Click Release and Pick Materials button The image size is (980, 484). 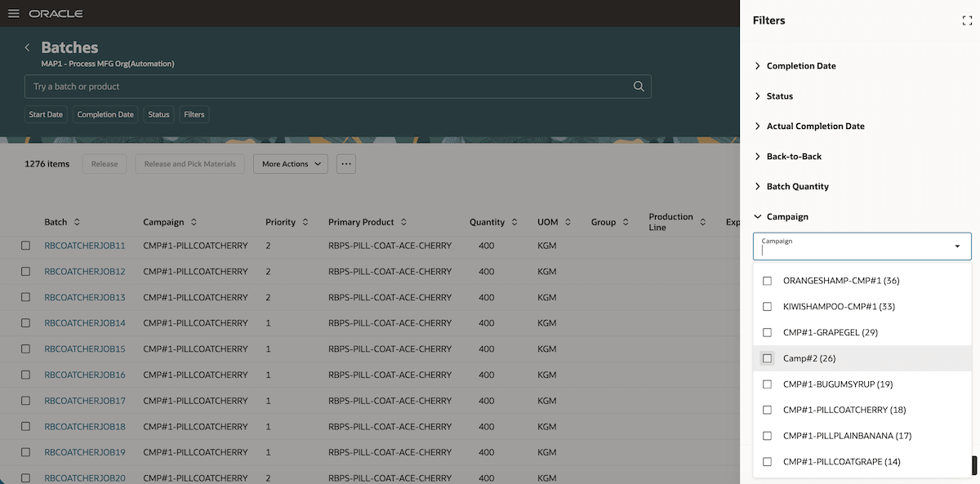190,164
